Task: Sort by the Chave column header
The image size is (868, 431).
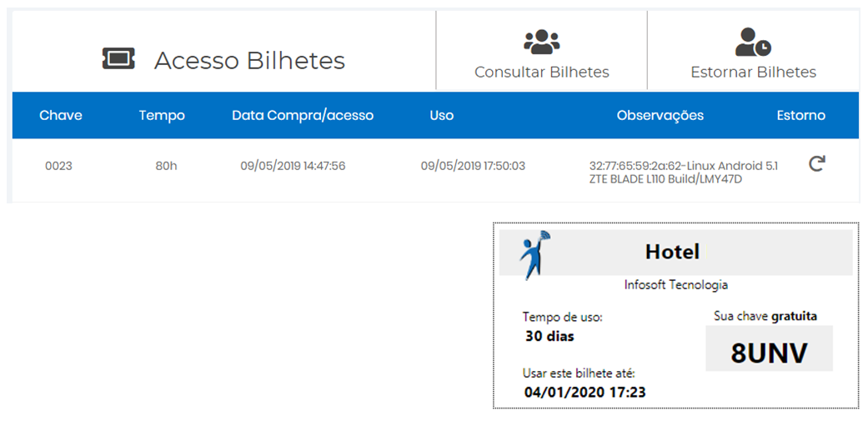Action: tap(61, 115)
